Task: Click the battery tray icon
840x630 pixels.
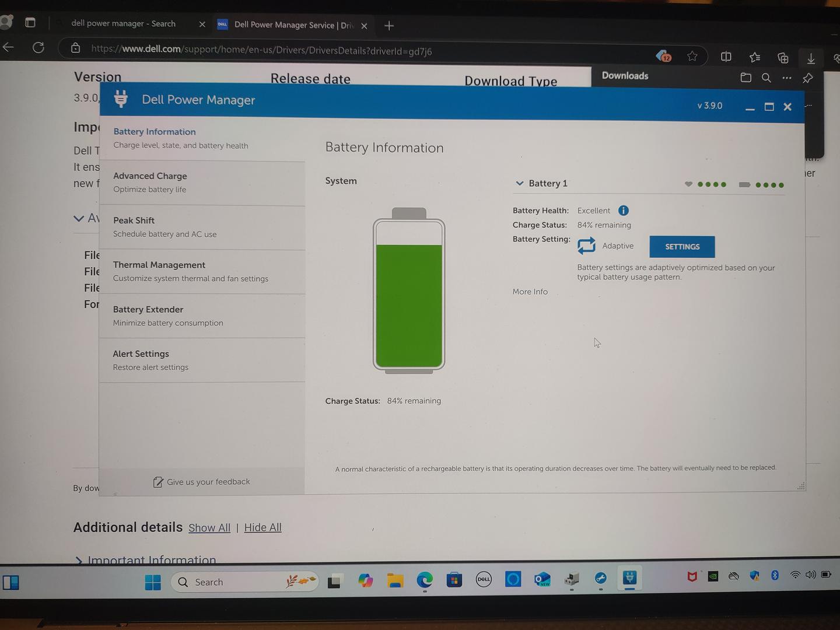Action: pyautogui.click(x=826, y=575)
